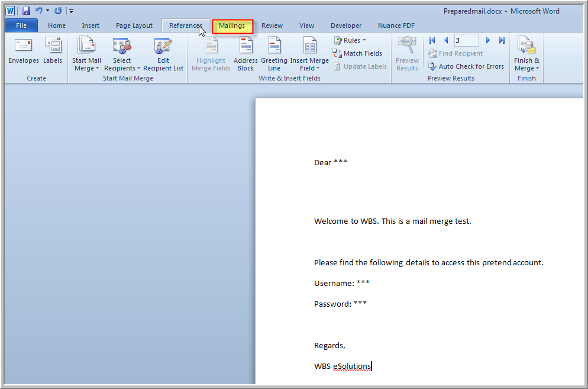Viewport: 588px width, 389px height.
Task: Click the Save icon in quick access toolbar
Action: coord(26,11)
